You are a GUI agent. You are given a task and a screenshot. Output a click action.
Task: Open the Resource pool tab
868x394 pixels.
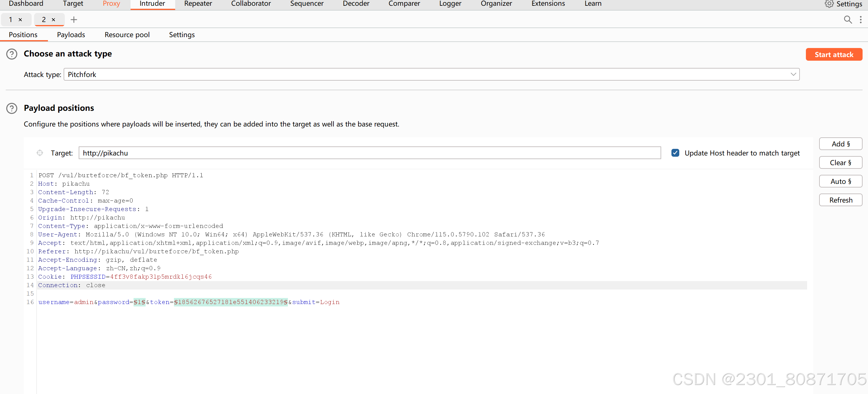tap(127, 35)
